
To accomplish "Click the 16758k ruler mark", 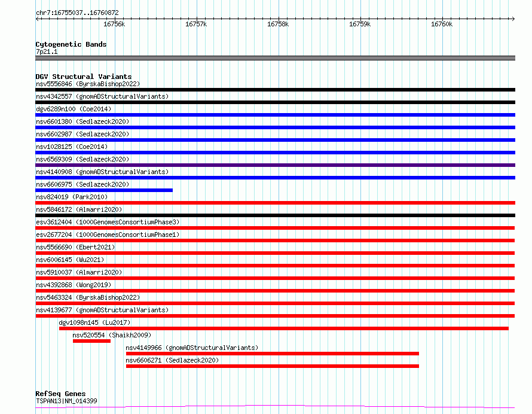I will [278, 24].
